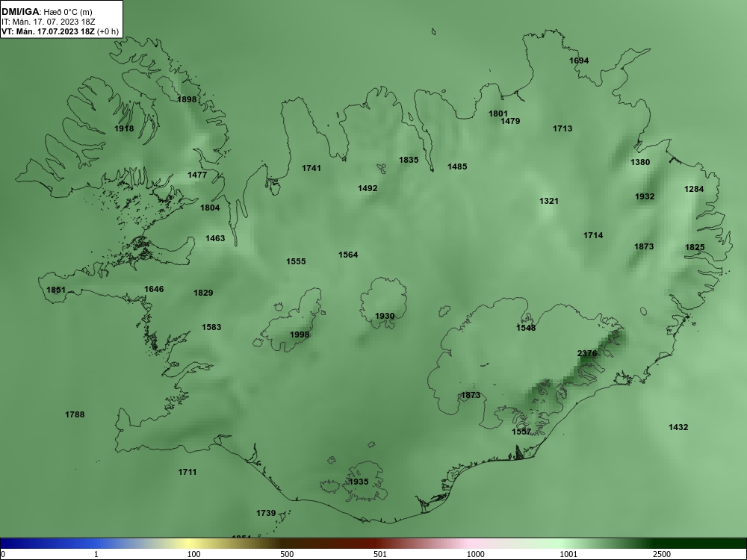The height and width of the screenshot is (560, 747).
Task: Click the 1485 value
Action: pyautogui.click(x=457, y=167)
